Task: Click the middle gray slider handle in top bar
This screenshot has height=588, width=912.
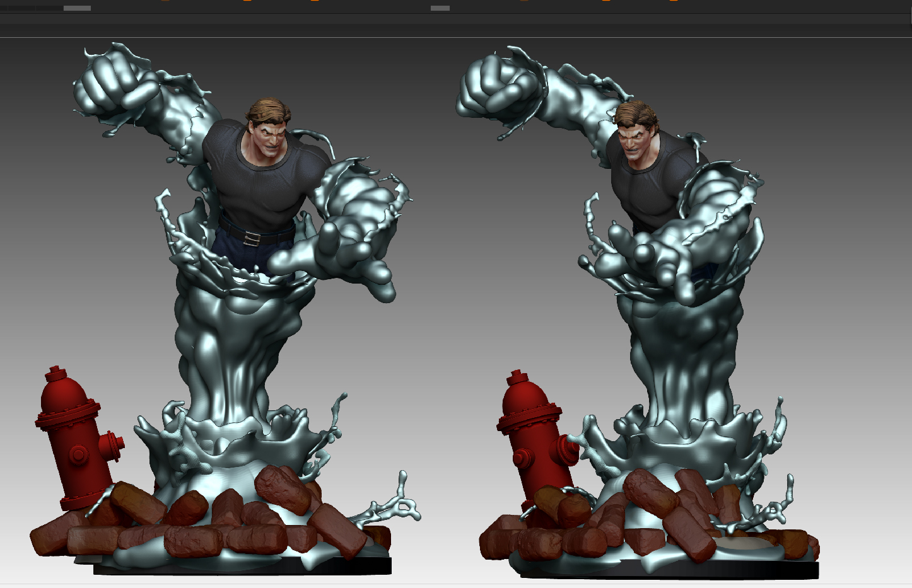Action: click(x=440, y=8)
